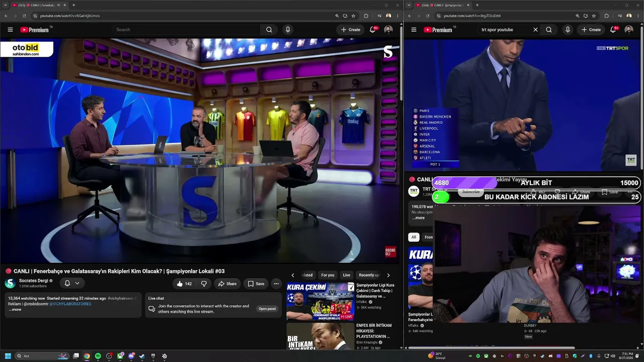644x362 pixels.
Task: Open the Chrome menu in the right browser window
Action: tap(639, 16)
